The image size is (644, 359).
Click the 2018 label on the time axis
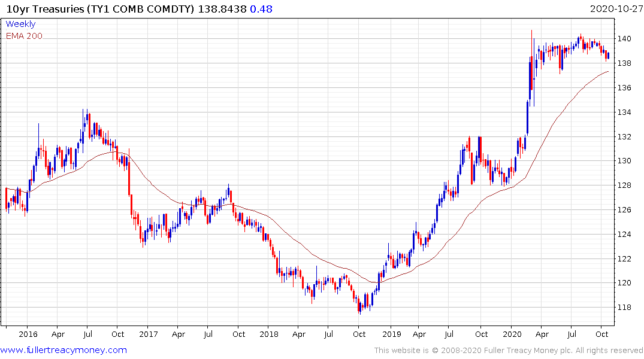click(269, 334)
